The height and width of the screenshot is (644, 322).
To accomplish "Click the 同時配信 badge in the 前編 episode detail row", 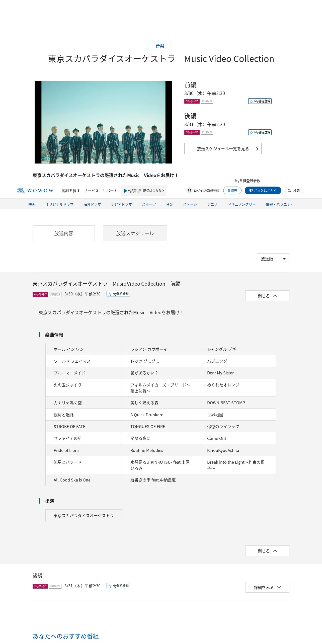I will (x=55, y=294).
